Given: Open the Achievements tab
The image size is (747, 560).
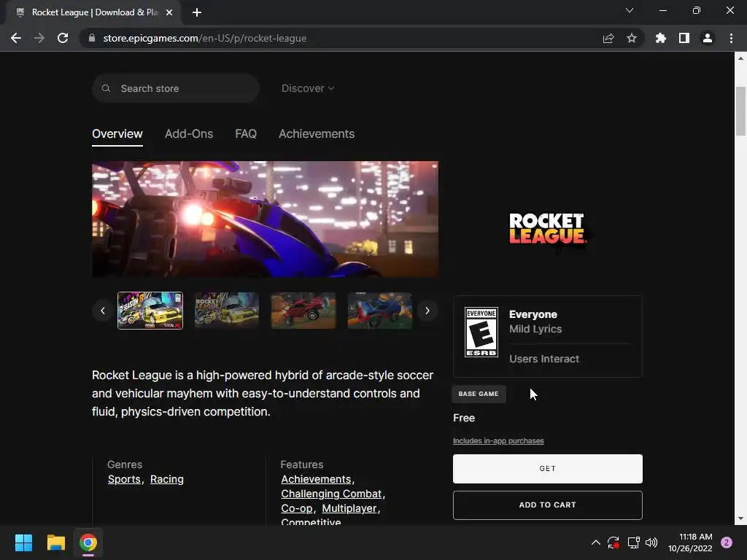Looking at the screenshot, I should click(317, 134).
